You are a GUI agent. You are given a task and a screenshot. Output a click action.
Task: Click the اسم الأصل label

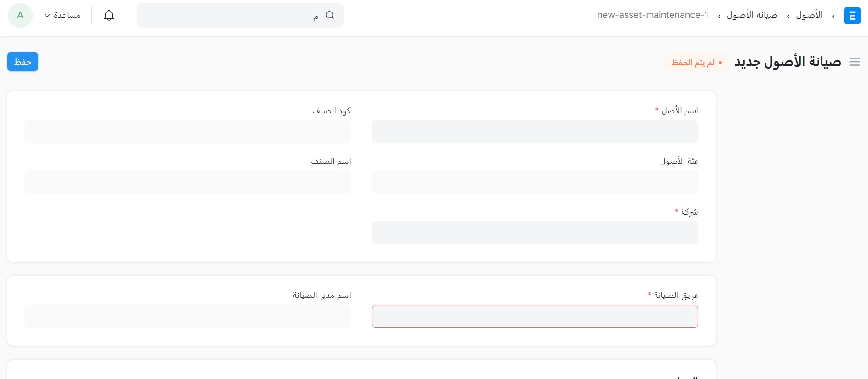click(679, 111)
